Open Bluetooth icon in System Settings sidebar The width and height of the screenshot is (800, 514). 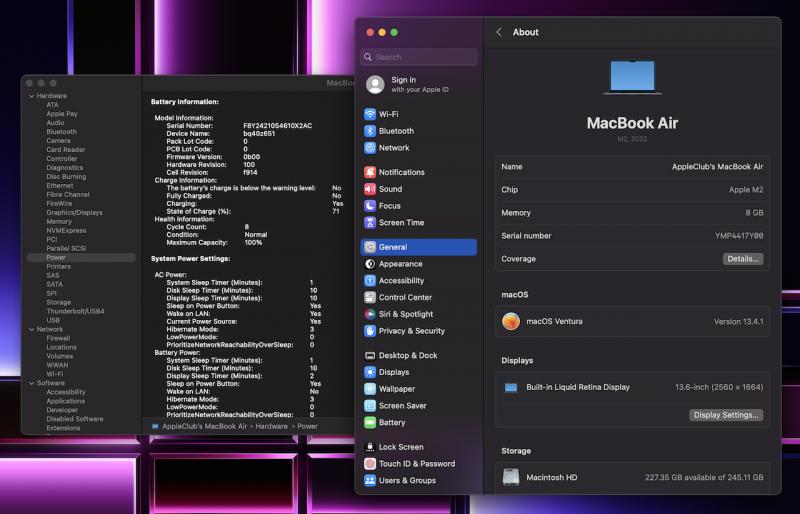[370, 131]
